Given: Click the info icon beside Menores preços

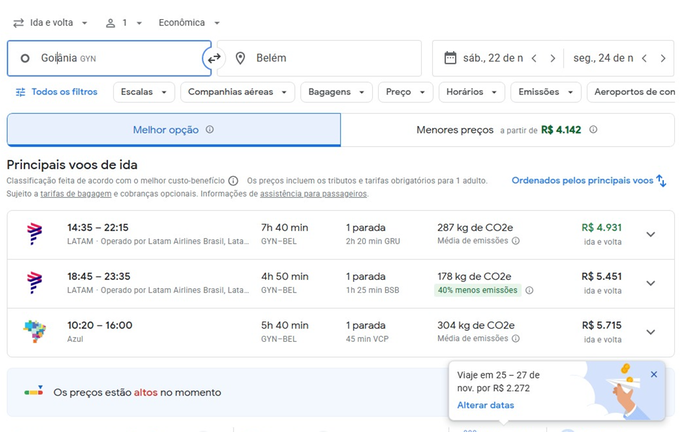Looking at the screenshot, I should (x=593, y=130).
